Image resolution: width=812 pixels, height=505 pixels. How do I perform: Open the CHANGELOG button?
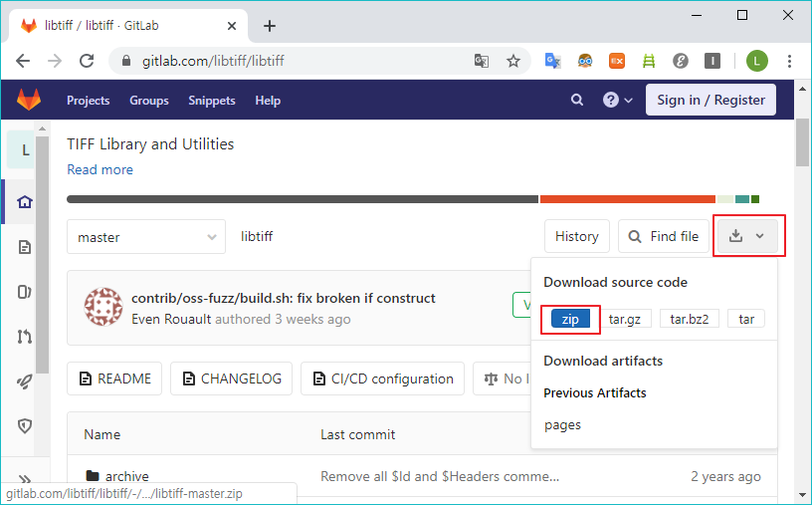232,379
